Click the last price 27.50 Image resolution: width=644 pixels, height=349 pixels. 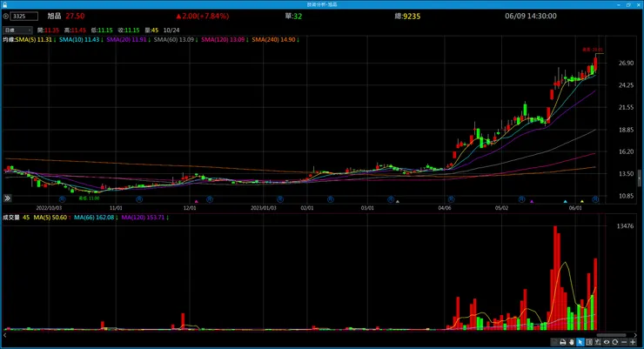pyautogui.click(x=75, y=16)
